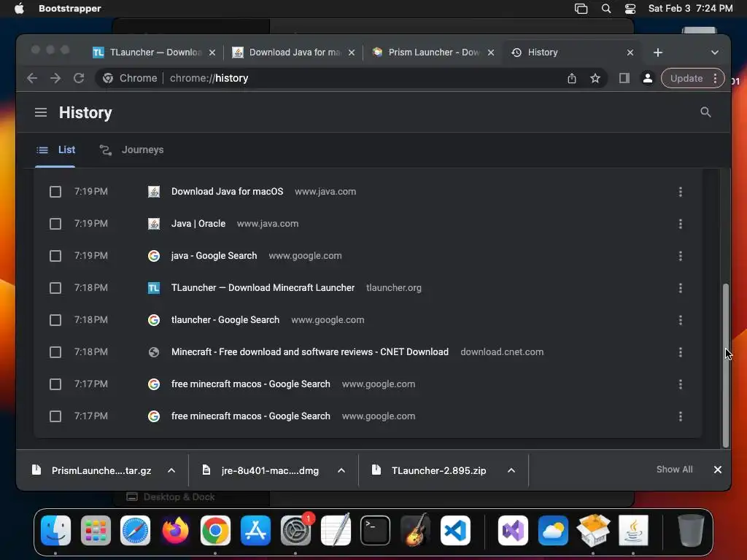
Task: Open Download Java for macOS history link
Action: click(x=228, y=192)
